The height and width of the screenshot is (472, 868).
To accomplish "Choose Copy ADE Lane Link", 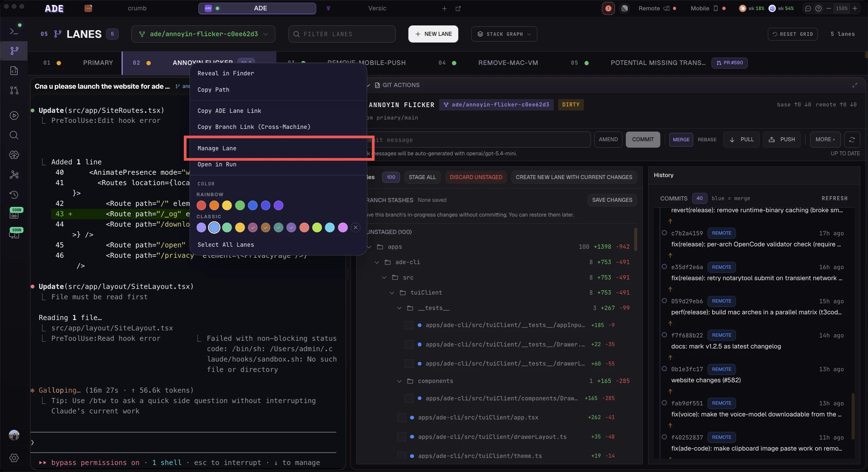I will pyautogui.click(x=278, y=111).
